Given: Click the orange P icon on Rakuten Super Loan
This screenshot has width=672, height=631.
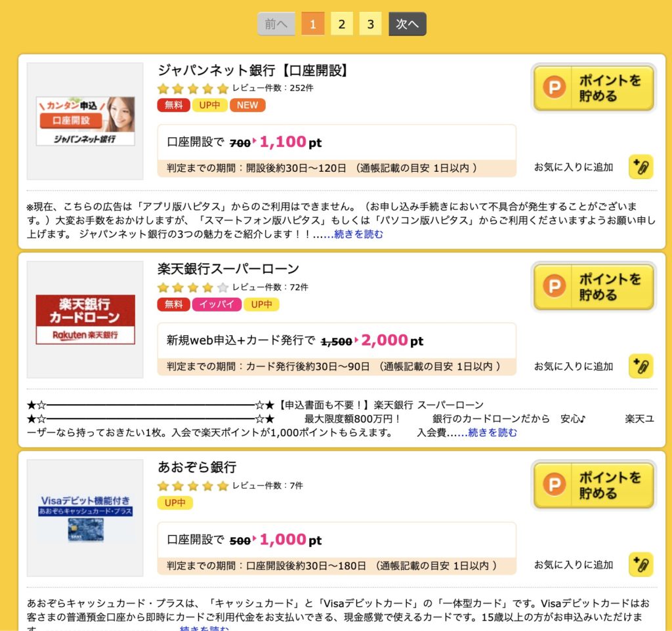Looking at the screenshot, I should [x=554, y=286].
